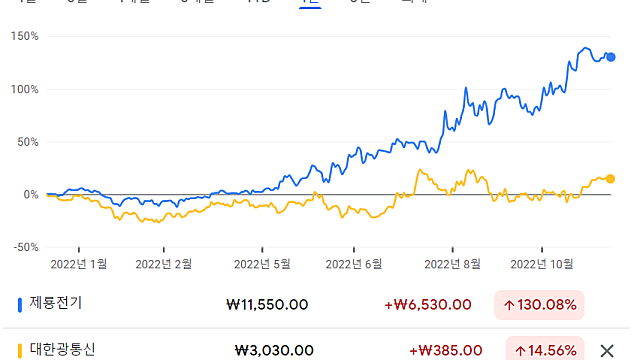Image resolution: width=640 pixels, height=360 pixels.
Task: Select the +₩6,530.00 change value
Action: (x=428, y=305)
